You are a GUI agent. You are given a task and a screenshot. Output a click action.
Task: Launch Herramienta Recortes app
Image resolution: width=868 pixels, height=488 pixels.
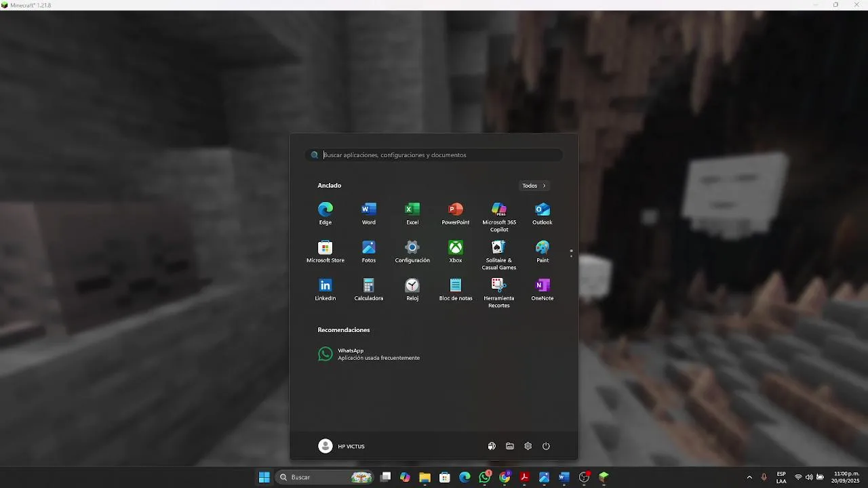(499, 293)
